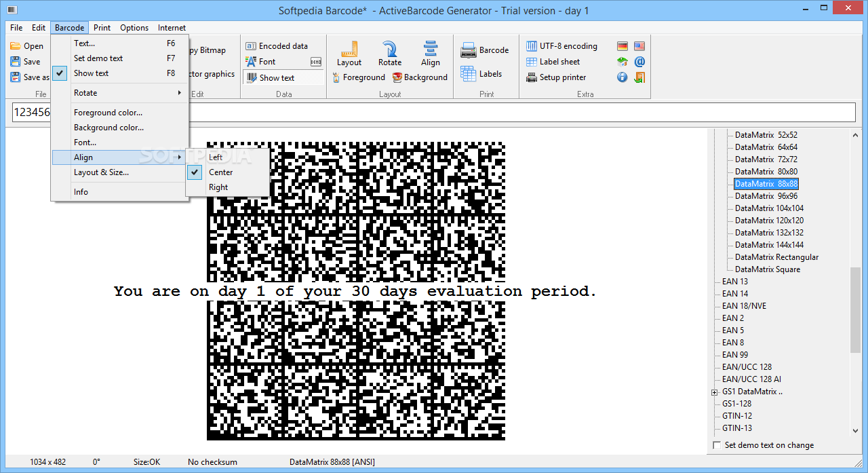Open the Font tool in the ribbon

[x=260, y=61]
